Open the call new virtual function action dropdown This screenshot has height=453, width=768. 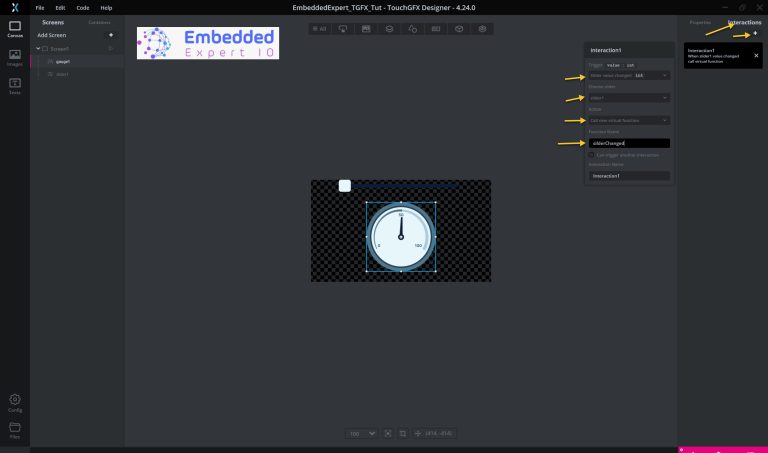(629, 120)
